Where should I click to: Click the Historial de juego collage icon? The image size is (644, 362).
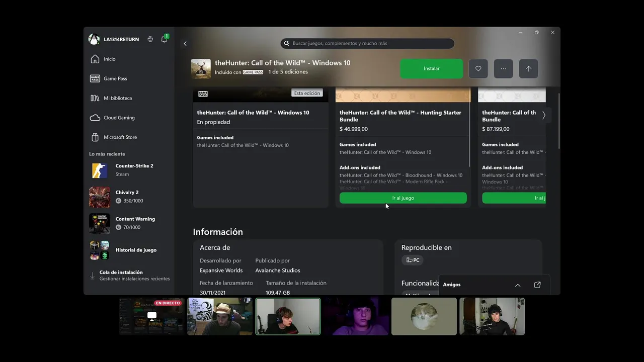100,250
